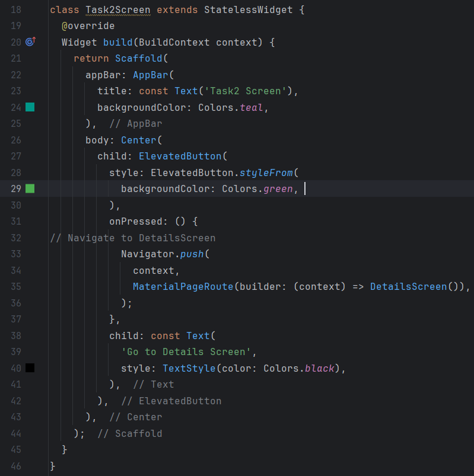
Task: Click the closing brace on line 46
Action: 53,466
